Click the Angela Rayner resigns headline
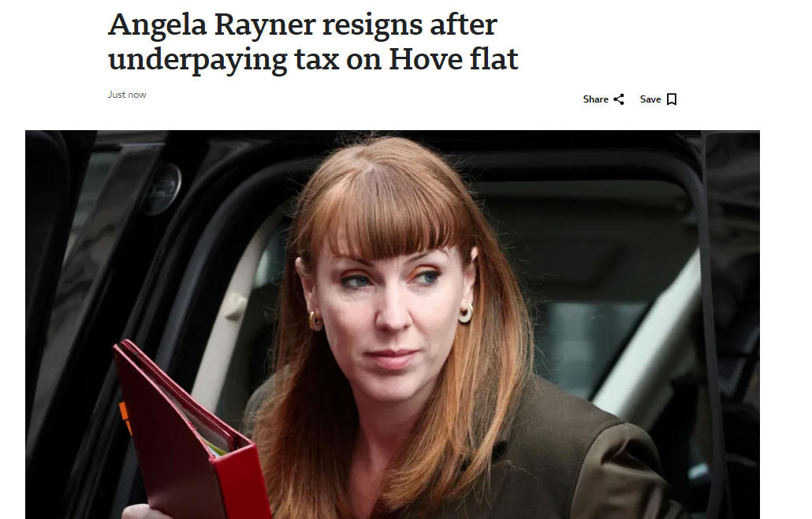812x519 pixels. tap(313, 42)
